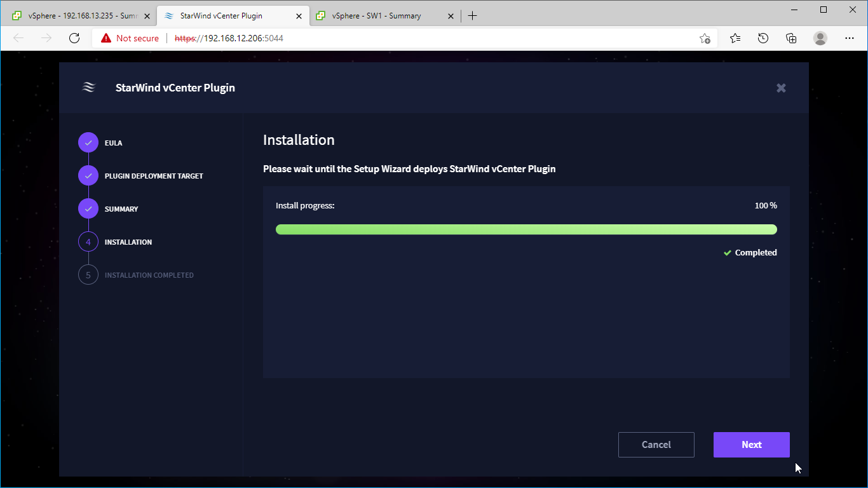Open the browser Settings and more menu
The height and width of the screenshot is (488, 868).
pyautogui.click(x=850, y=38)
